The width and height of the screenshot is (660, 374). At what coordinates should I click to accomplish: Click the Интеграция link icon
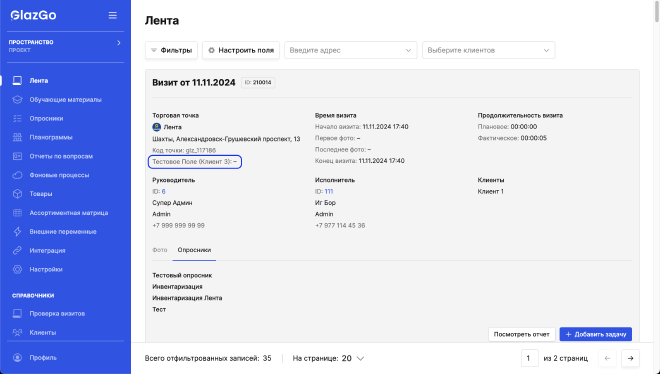coord(17,250)
